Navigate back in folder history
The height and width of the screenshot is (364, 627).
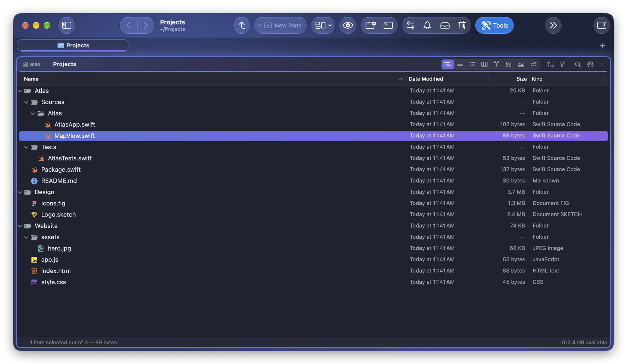pyautogui.click(x=129, y=25)
